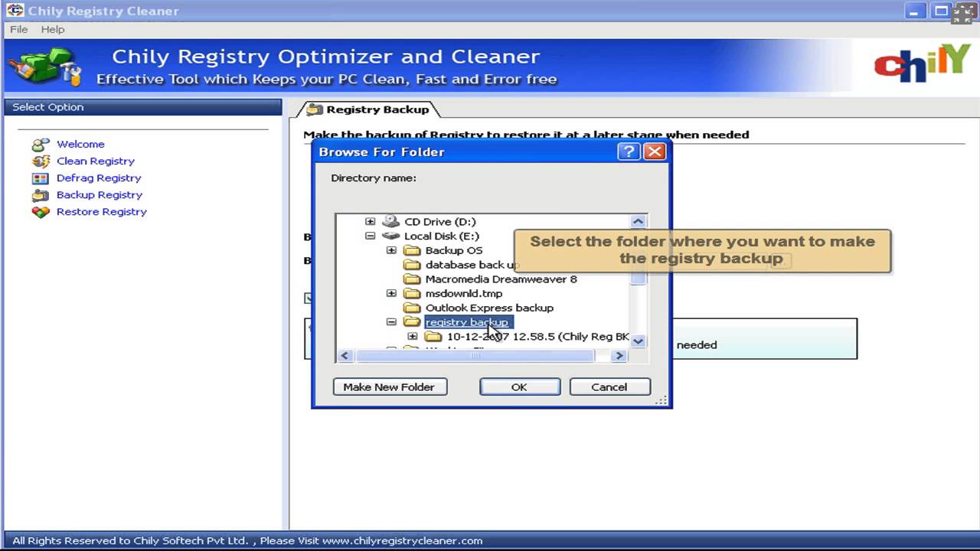
Task: Expand the CD Drive (D:) node
Action: click(x=371, y=221)
